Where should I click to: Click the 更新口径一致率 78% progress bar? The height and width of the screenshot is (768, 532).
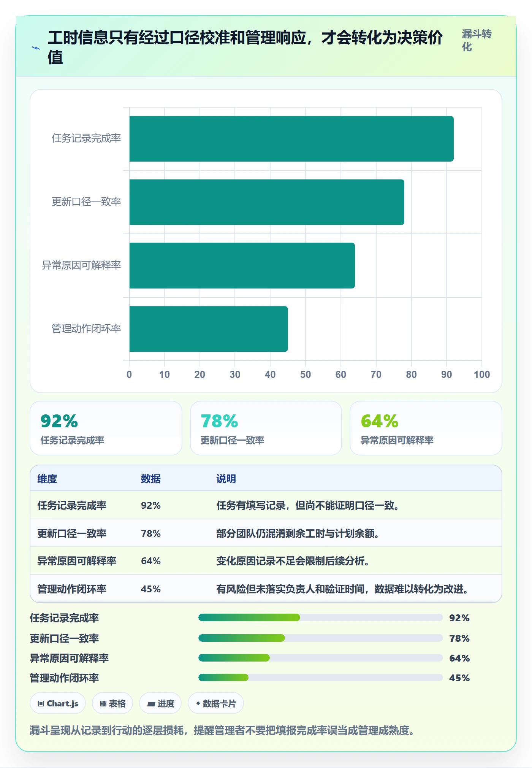tap(321, 638)
